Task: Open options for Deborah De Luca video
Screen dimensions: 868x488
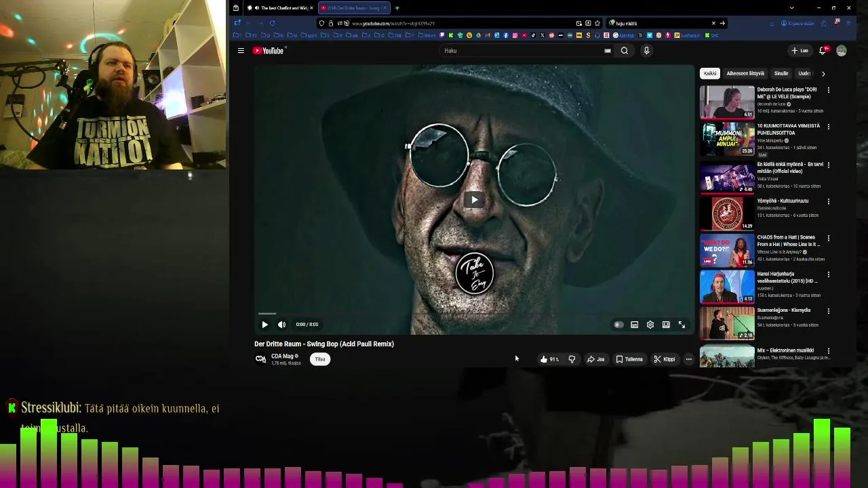Action: pyautogui.click(x=828, y=90)
